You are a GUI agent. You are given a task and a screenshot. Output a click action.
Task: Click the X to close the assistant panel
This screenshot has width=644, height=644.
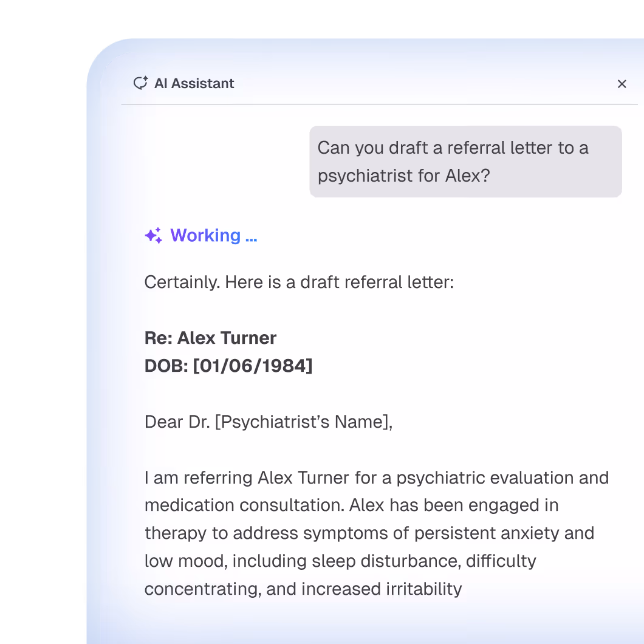[622, 84]
